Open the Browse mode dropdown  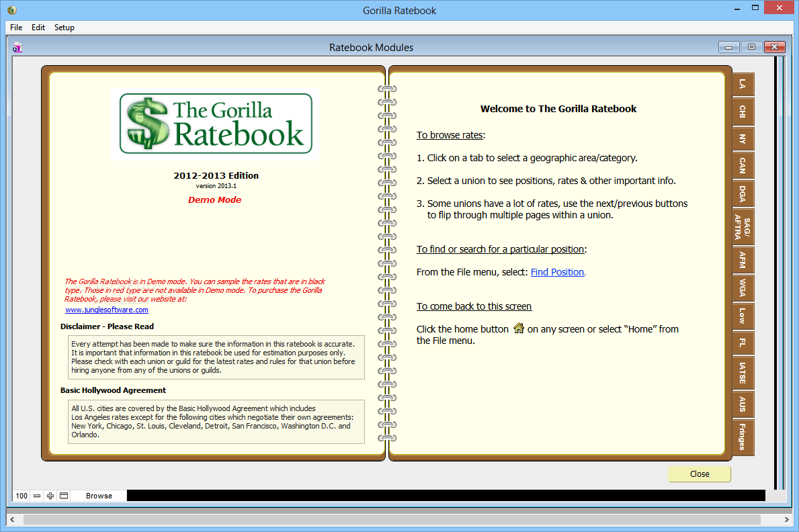tap(99, 496)
